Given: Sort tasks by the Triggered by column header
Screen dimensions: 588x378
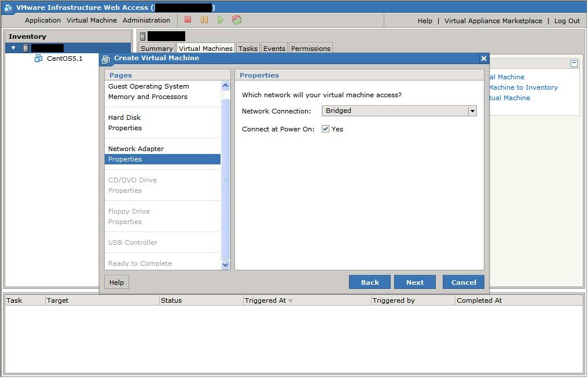Looking at the screenshot, I should tap(413, 300).
